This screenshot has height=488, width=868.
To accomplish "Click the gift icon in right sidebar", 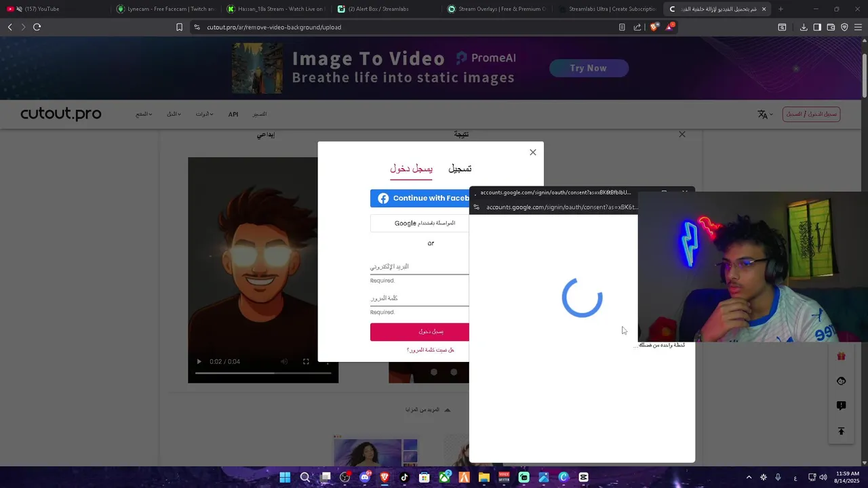I will point(842,357).
